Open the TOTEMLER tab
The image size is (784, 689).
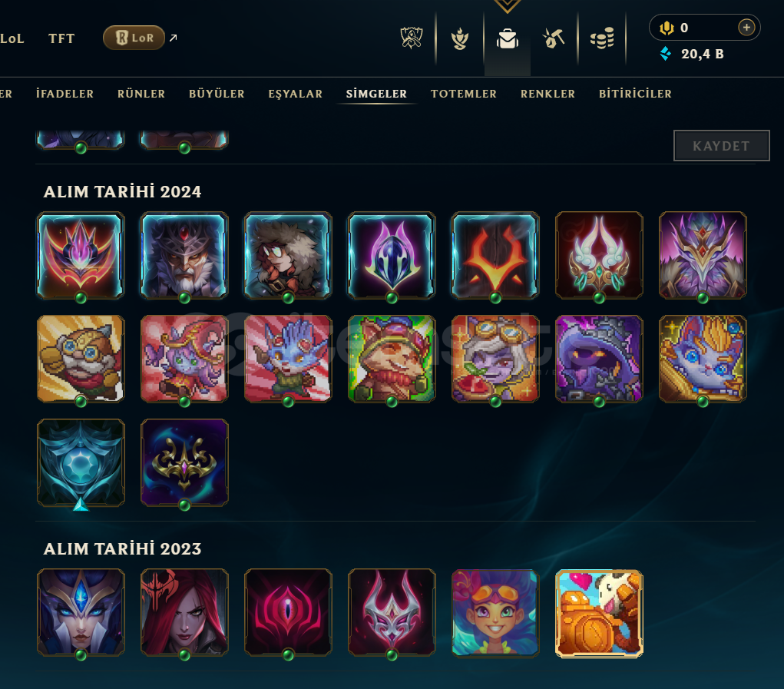(x=464, y=94)
